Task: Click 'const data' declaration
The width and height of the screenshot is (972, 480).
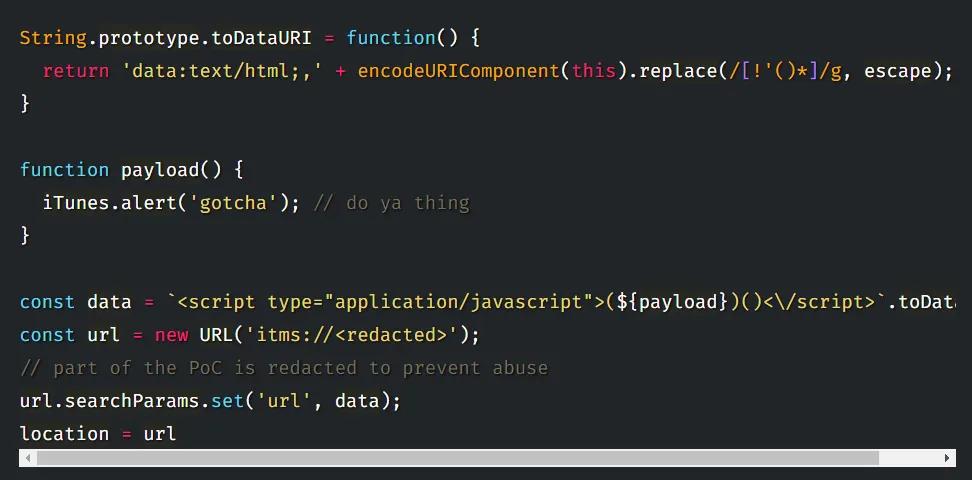Action: pyautogui.click(x=76, y=302)
